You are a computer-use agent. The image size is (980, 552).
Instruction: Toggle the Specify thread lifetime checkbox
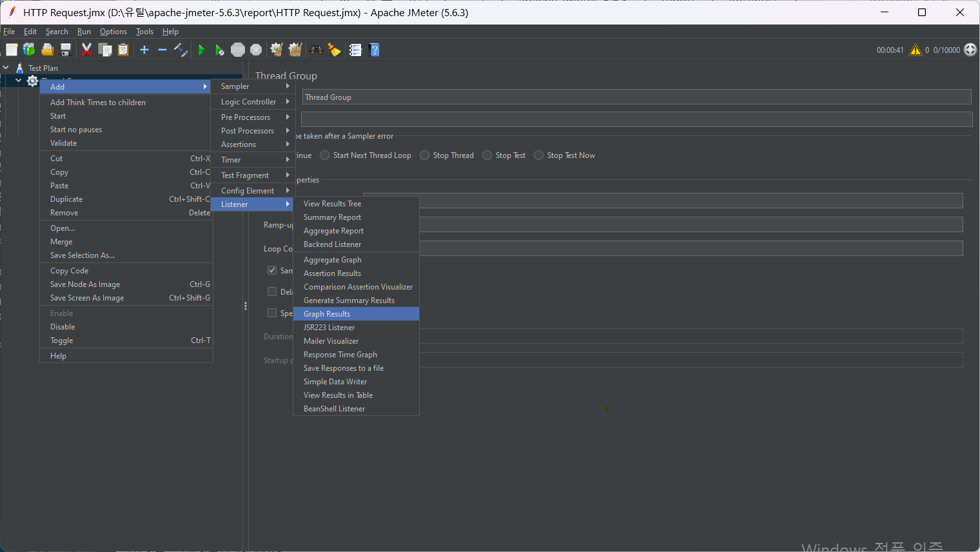click(x=272, y=313)
